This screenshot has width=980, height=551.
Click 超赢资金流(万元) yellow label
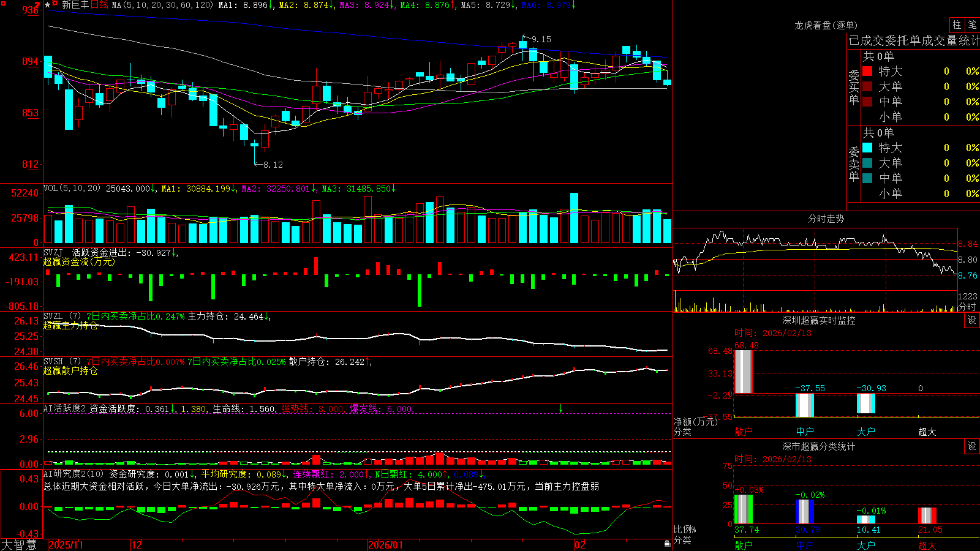(79, 261)
